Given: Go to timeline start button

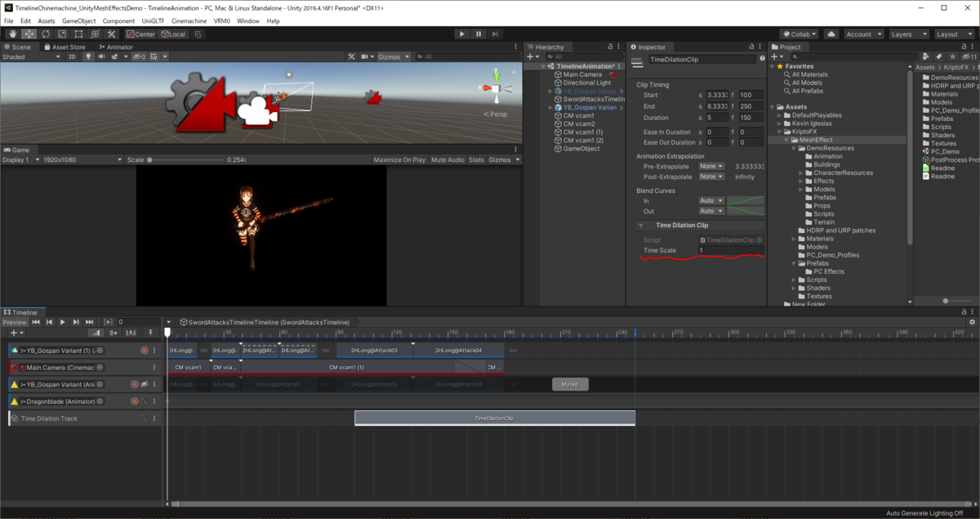Looking at the screenshot, I should 36,322.
